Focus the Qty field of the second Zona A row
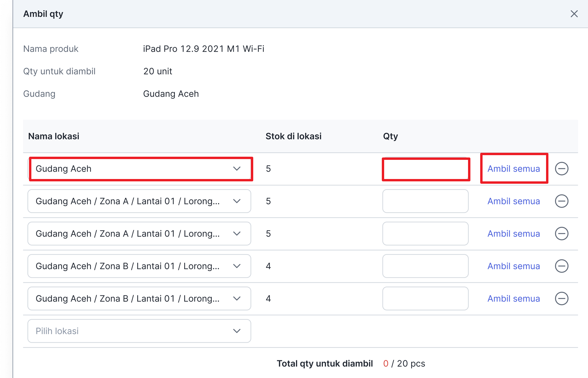The height and width of the screenshot is (378, 588). point(425,234)
